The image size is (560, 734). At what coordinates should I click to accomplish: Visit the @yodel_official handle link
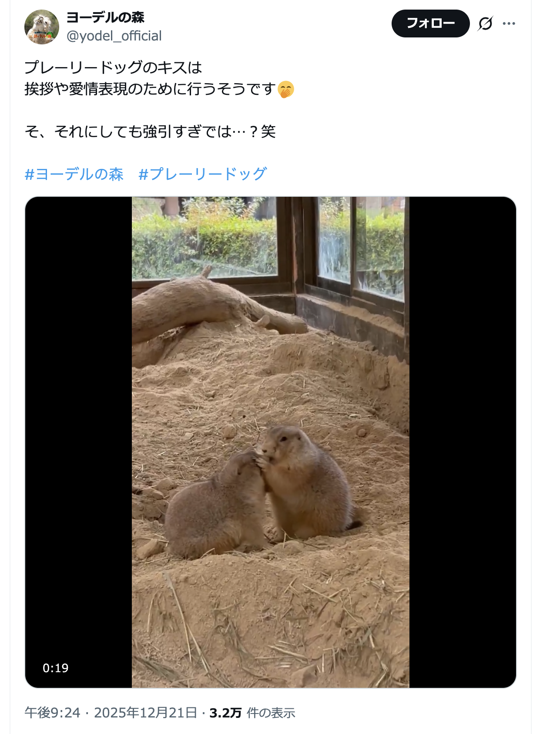pyautogui.click(x=114, y=36)
